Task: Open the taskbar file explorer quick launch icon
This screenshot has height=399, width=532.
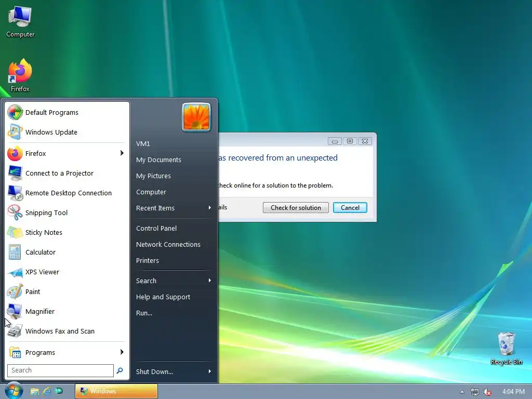Action: 34,392
